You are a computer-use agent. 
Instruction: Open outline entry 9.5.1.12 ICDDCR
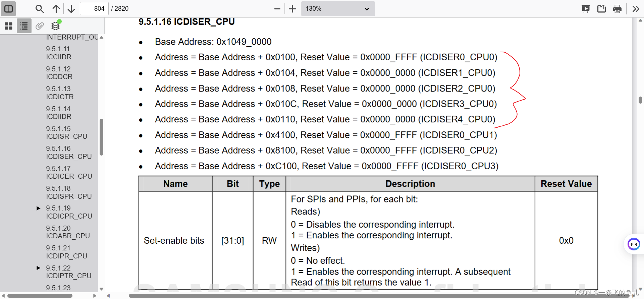coord(59,73)
